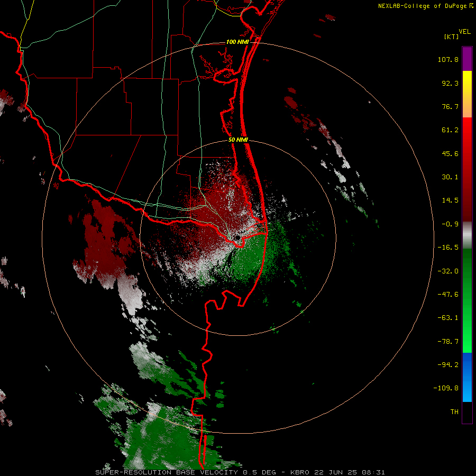Click the 30.1 legend value

tap(450, 177)
